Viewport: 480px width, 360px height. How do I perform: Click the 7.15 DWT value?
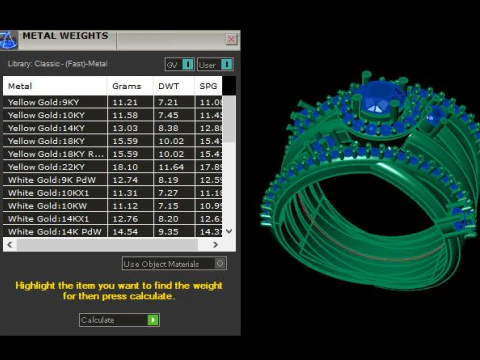coord(168,206)
